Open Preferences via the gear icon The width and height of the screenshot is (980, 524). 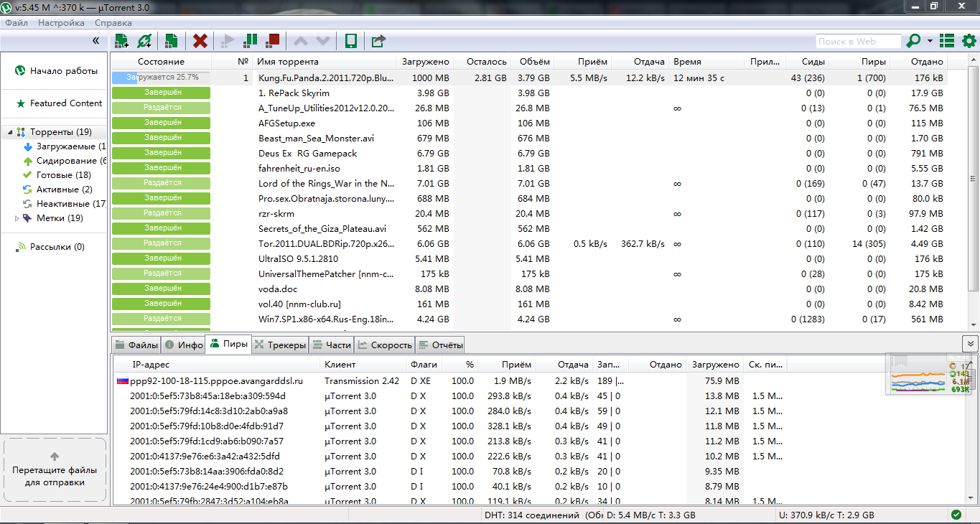click(969, 41)
